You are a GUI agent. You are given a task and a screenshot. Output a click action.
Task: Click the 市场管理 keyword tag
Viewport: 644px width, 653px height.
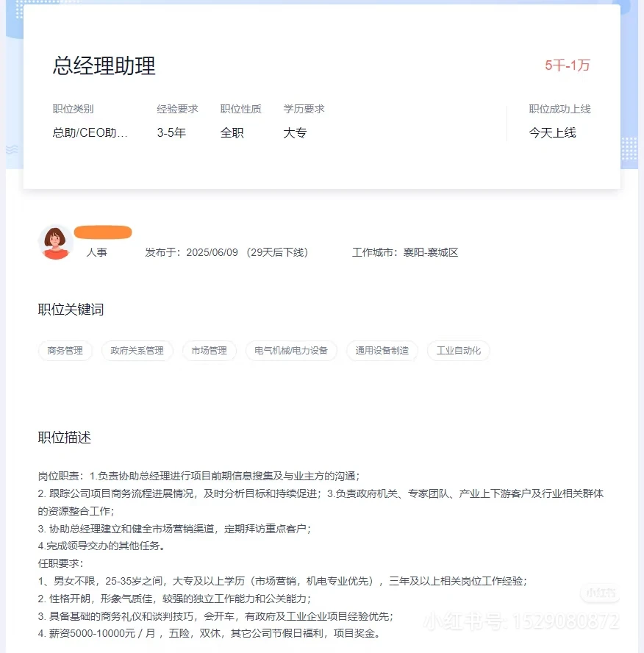[x=210, y=351]
